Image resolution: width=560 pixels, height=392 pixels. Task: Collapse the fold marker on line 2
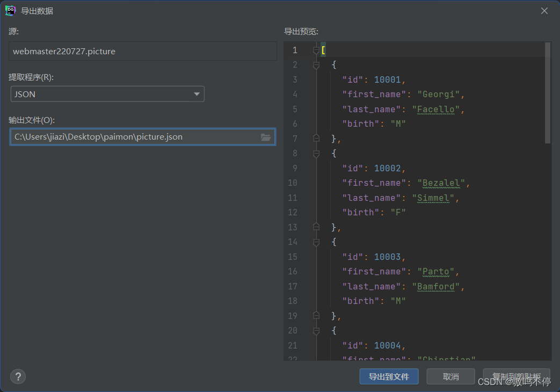(x=316, y=65)
